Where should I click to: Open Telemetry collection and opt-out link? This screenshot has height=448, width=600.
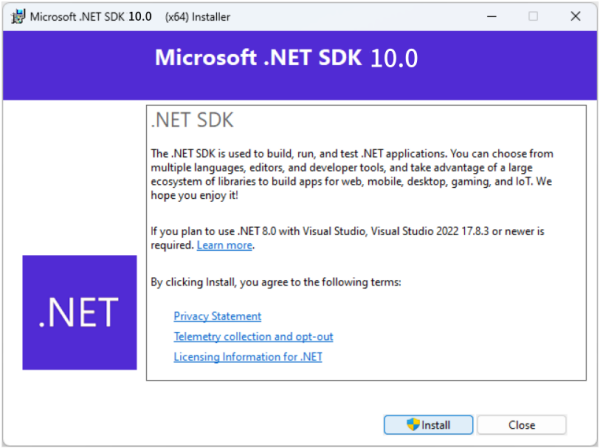coord(253,336)
